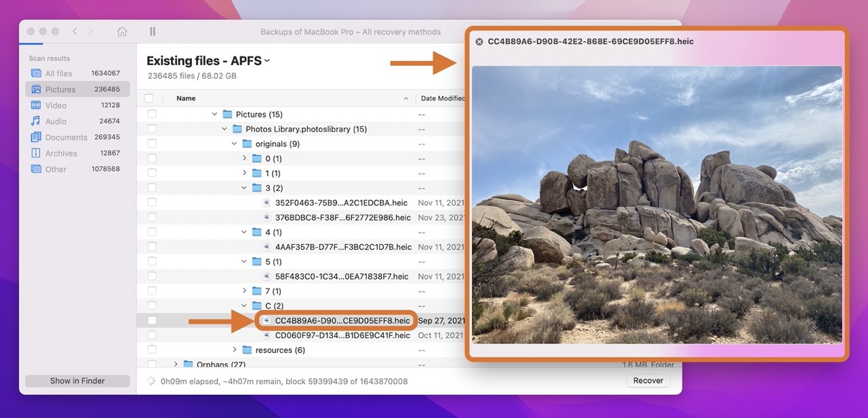Collapse folder 3 (2)
The width and height of the screenshot is (868, 418).
pyautogui.click(x=244, y=188)
